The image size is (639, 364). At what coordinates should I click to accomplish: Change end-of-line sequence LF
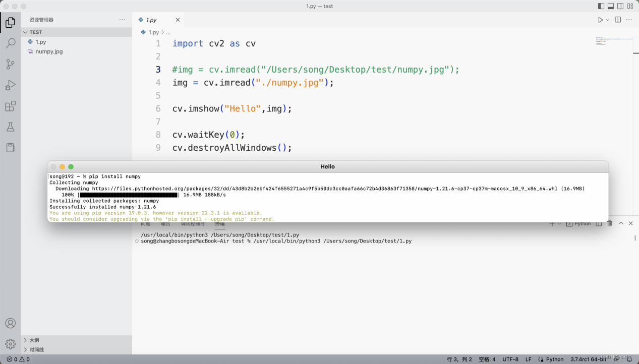pos(529,359)
